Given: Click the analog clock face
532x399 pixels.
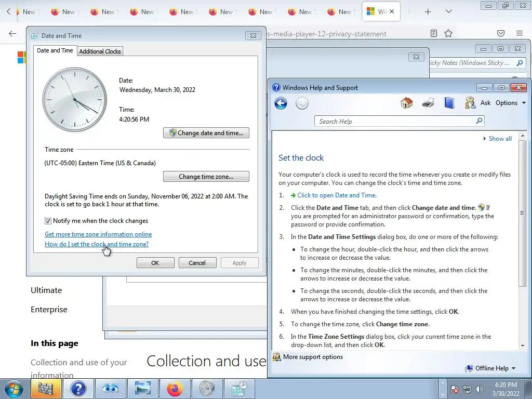Looking at the screenshot, I should (74, 99).
